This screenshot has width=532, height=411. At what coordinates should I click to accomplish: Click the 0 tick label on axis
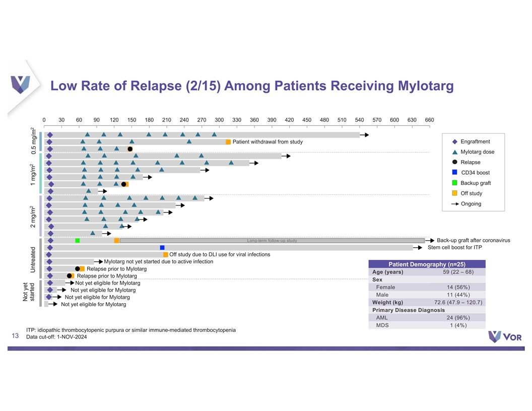pyautogui.click(x=44, y=120)
